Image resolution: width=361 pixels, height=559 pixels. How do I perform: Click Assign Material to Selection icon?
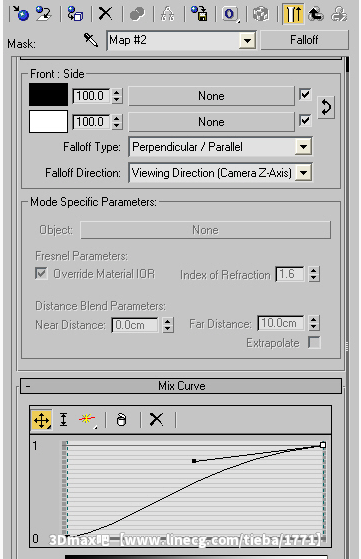click(x=75, y=14)
